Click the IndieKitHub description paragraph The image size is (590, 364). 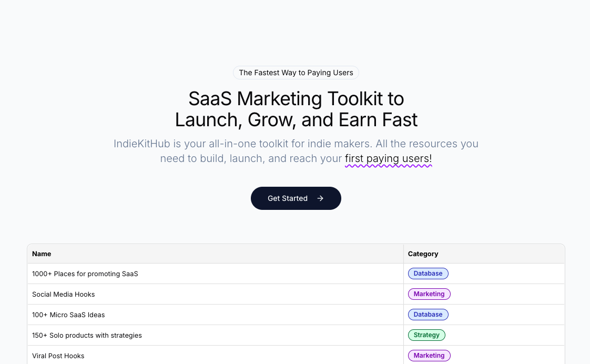tap(296, 151)
